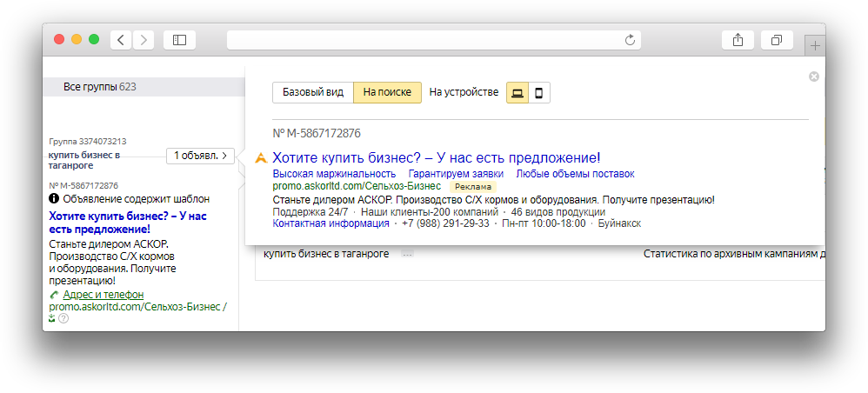Toggle the Safari sidebar icon

pos(179,40)
